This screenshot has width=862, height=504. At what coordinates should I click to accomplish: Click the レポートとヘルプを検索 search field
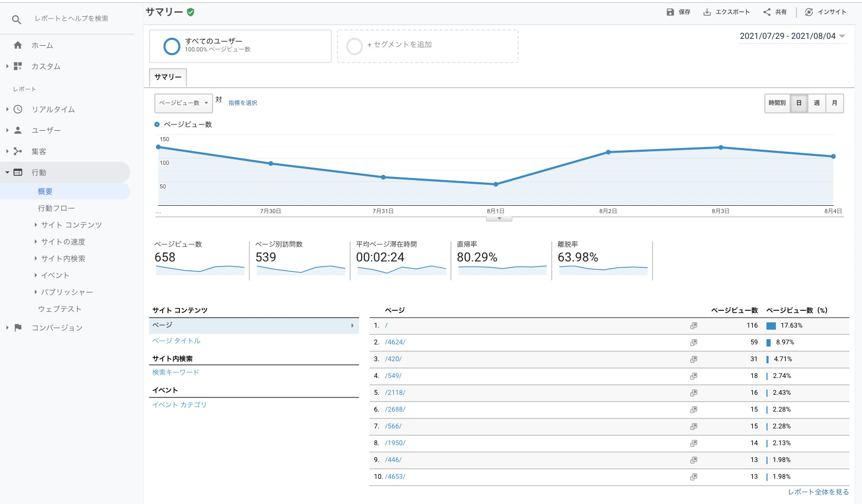coord(71,18)
